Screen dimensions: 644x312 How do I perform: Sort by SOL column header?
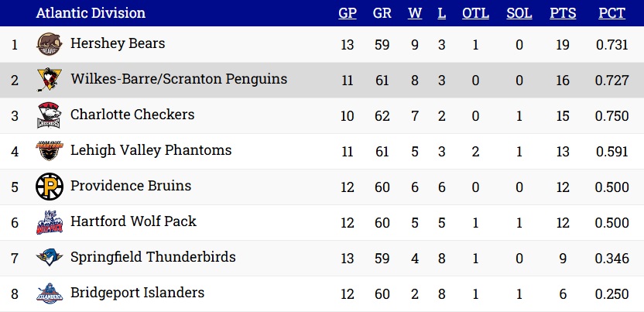pyautogui.click(x=519, y=13)
